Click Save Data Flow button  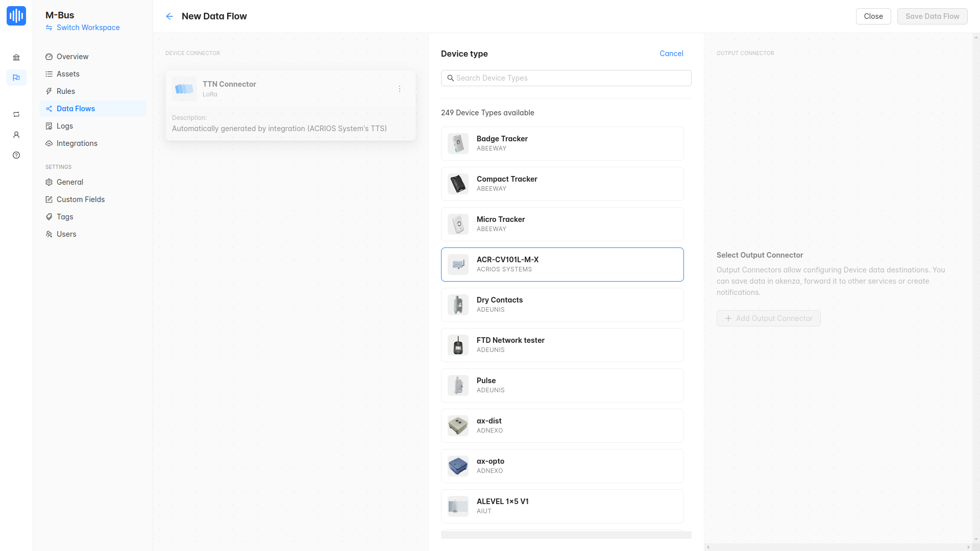pyautogui.click(x=932, y=16)
